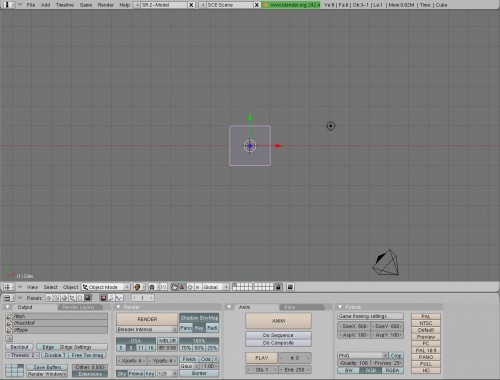This screenshot has width=500, height=380.
Task: Open the Timeline menu
Action: click(x=65, y=5)
